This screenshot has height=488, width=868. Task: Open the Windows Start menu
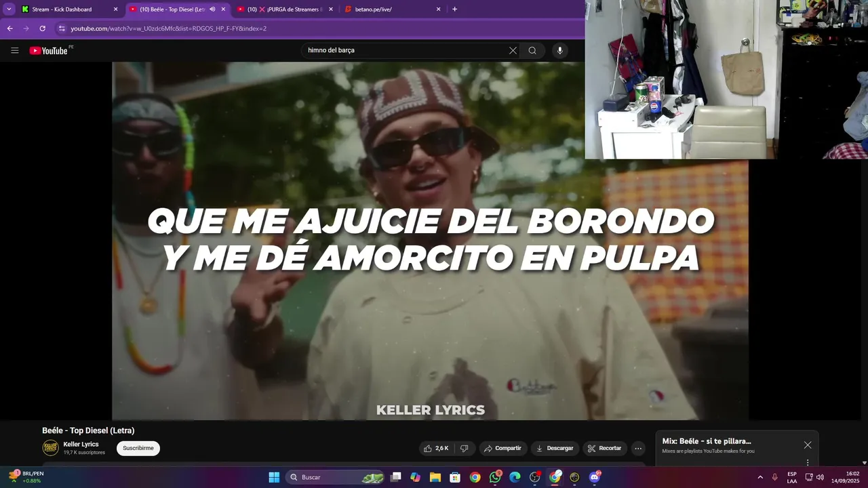[x=274, y=477]
